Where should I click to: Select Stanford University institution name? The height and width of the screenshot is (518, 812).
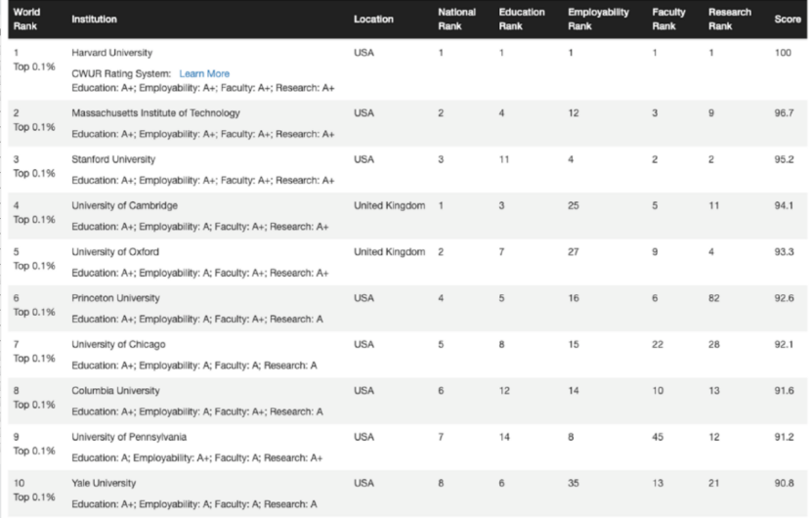coord(113,159)
